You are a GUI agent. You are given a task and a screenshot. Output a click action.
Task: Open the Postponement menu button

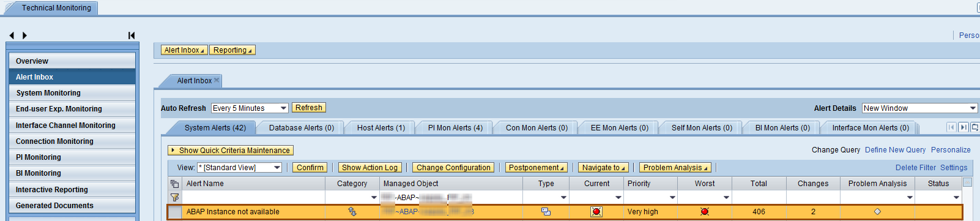(536, 168)
